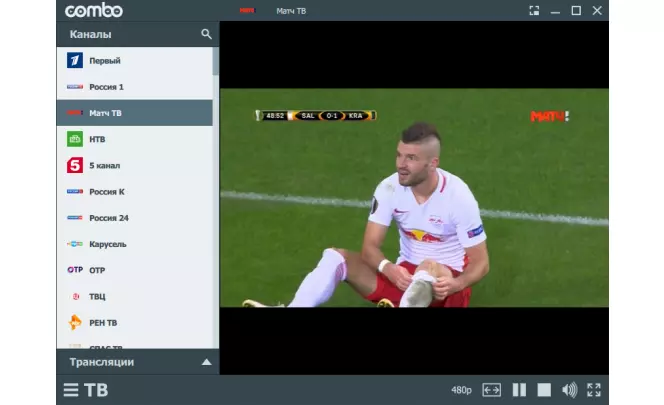Select the Матч ТВ row in list
Screen dimensions: 664x405
tap(135, 113)
